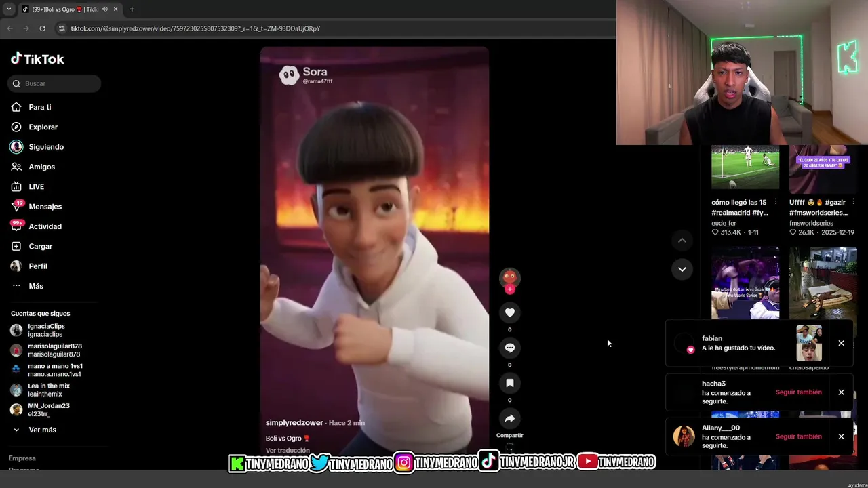The width and height of the screenshot is (868, 488).
Task: Open tab search dropdown arrow
Action: pyautogui.click(x=8, y=9)
